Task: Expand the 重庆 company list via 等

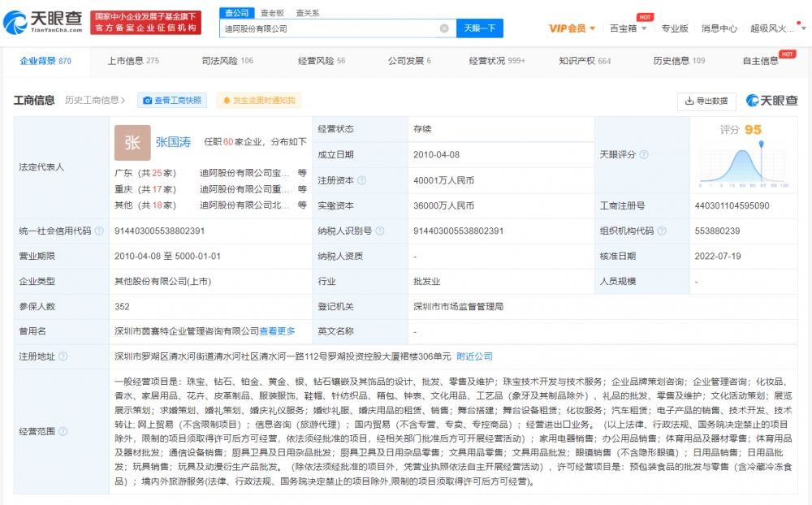Action: pos(302,189)
